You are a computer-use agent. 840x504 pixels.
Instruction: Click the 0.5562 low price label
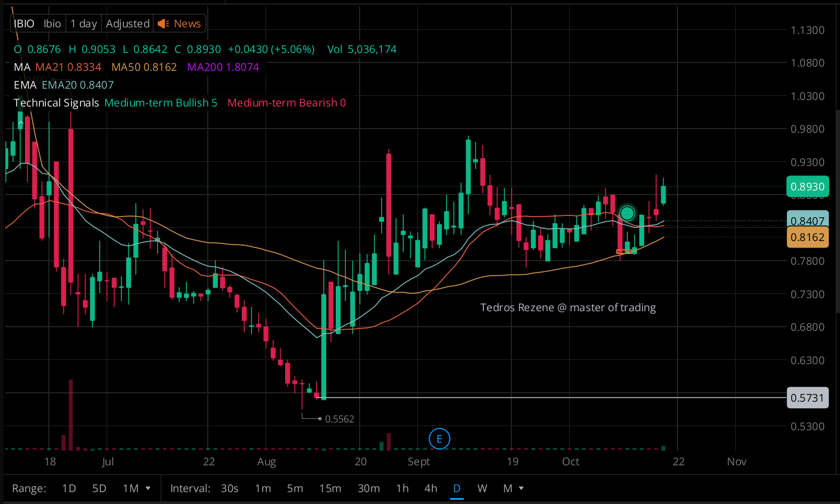(339, 419)
